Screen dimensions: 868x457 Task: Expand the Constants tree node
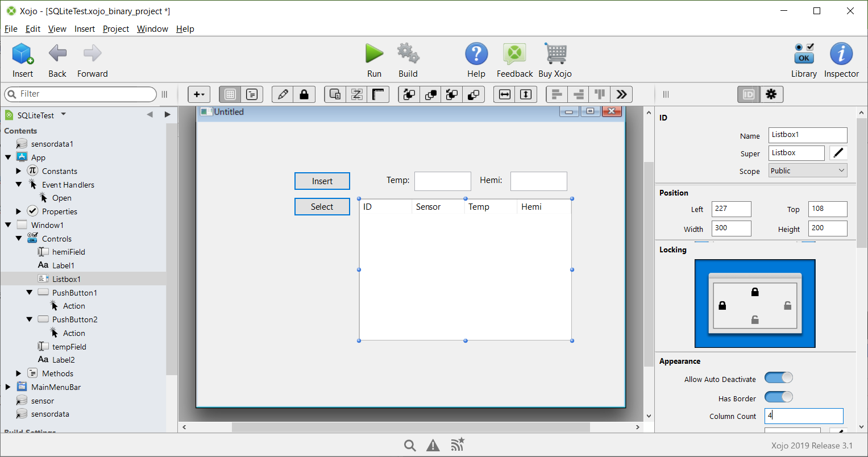pyautogui.click(x=19, y=171)
